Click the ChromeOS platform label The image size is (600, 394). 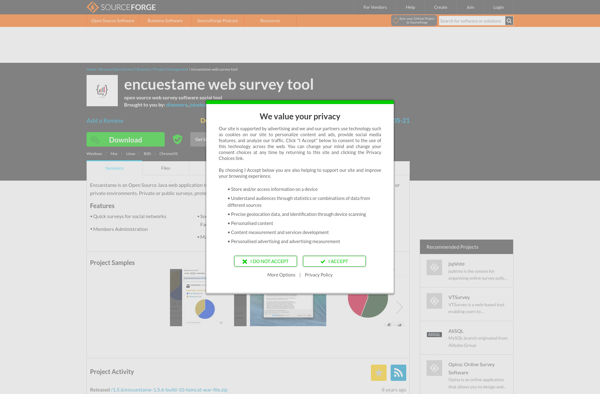point(168,154)
